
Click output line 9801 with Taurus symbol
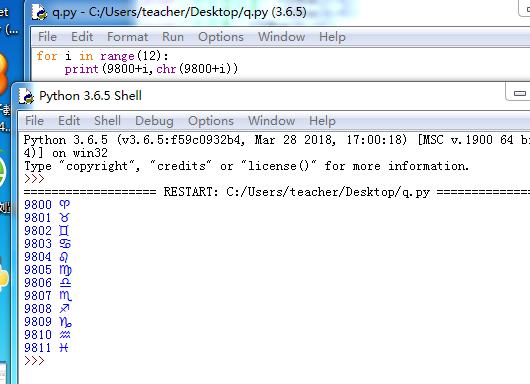tap(47, 218)
